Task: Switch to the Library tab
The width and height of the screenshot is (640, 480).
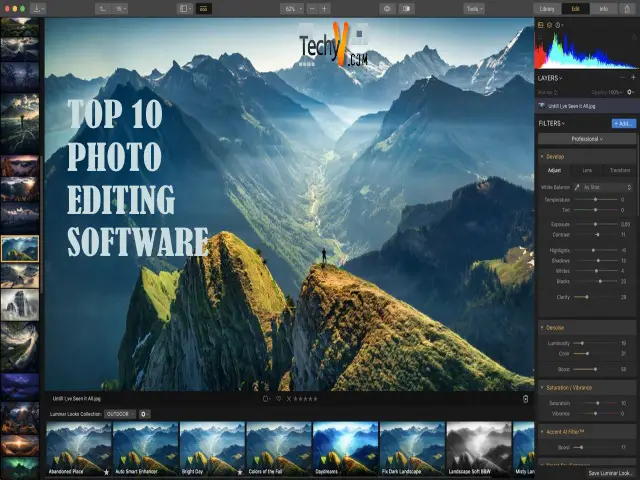Action: (547, 9)
